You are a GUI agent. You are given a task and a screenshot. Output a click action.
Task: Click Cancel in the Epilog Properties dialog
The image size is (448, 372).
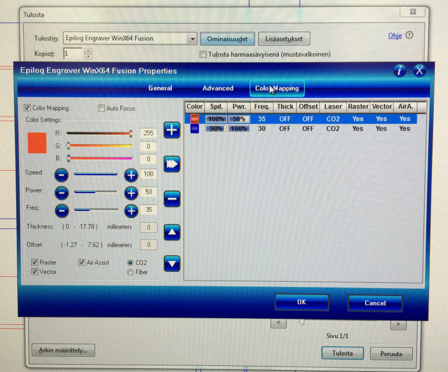pyautogui.click(x=375, y=303)
